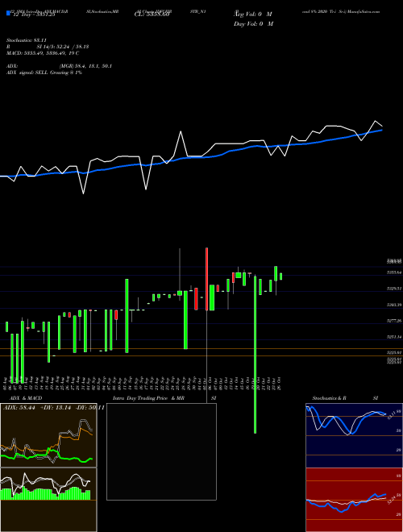Select the Day Vol: 0 M reading
The image size is (403, 532).
pos(253,24)
